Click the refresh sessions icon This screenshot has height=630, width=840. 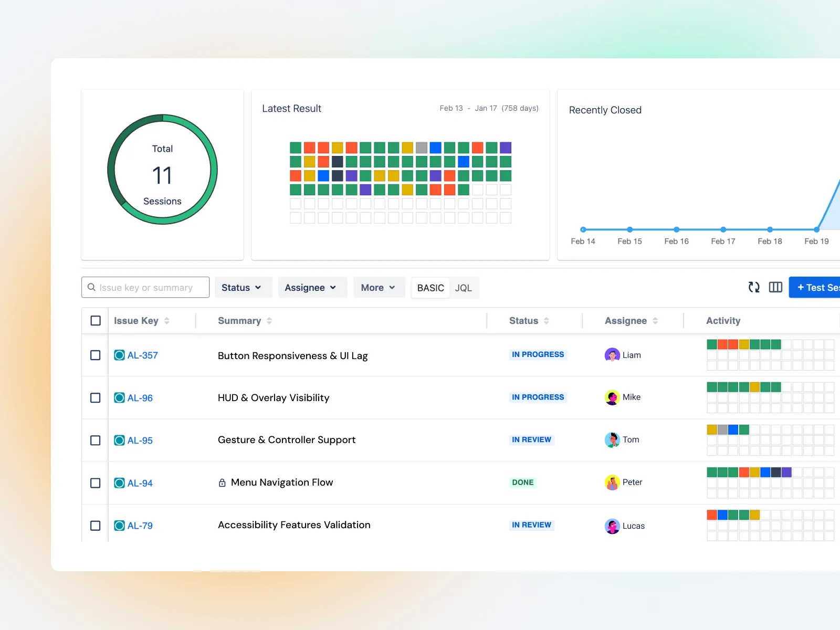pyautogui.click(x=753, y=287)
